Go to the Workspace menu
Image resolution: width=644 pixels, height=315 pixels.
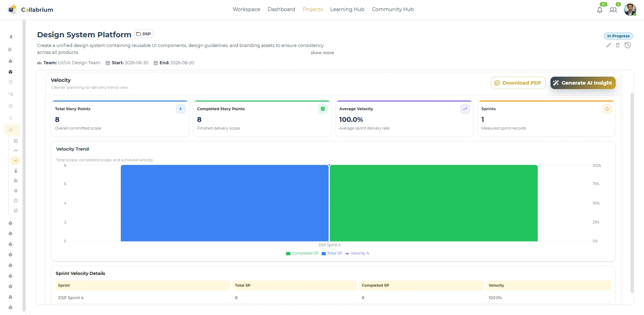246,9
